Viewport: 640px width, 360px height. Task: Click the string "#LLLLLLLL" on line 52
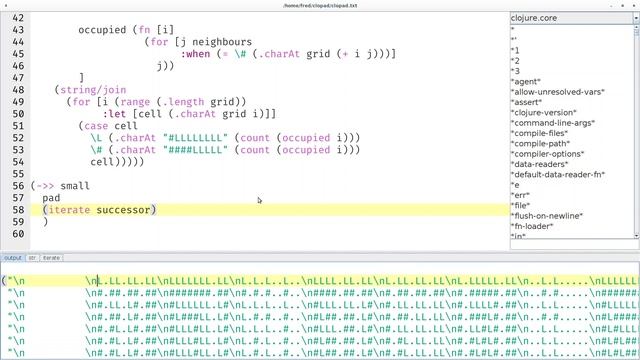[195, 138]
